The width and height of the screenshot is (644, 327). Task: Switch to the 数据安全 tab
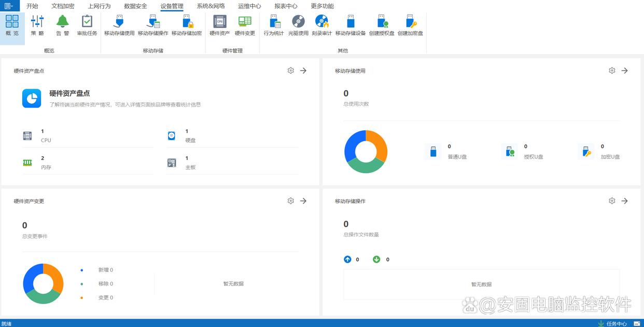pos(135,6)
